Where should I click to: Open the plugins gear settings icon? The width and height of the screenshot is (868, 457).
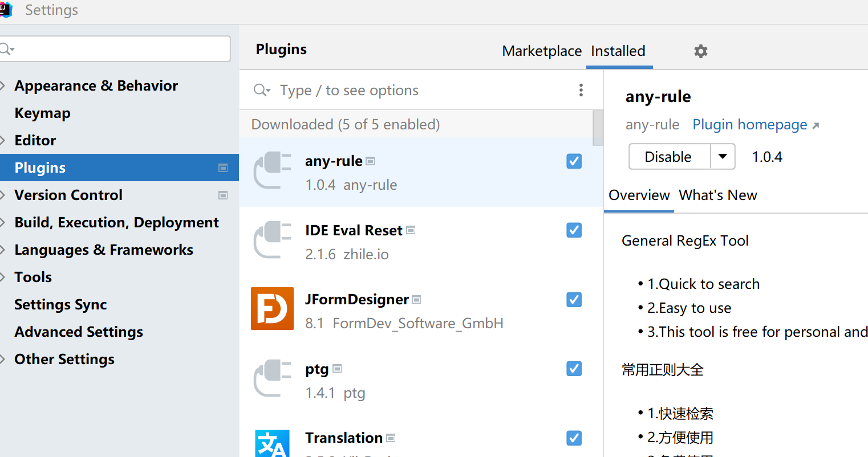701,51
